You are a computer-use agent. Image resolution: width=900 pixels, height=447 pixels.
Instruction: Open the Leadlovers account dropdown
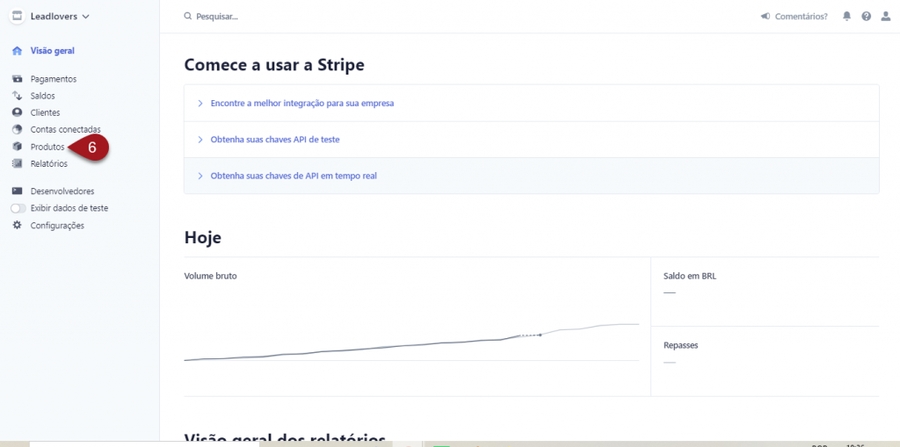point(59,17)
